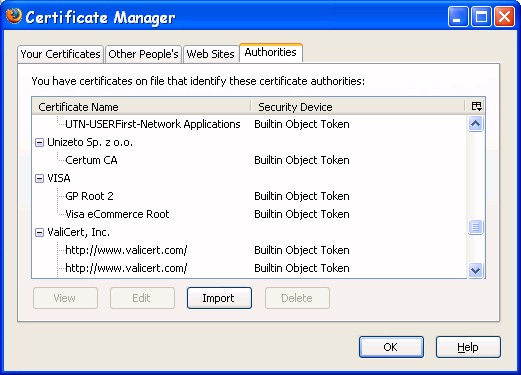Confirm with the OK button

click(391, 347)
